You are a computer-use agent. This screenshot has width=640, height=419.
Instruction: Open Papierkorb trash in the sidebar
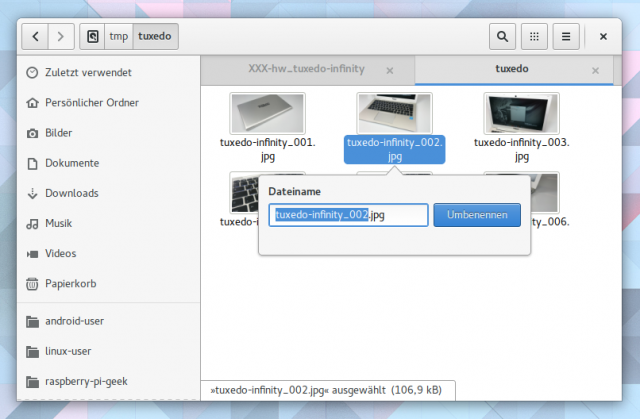tap(71, 283)
